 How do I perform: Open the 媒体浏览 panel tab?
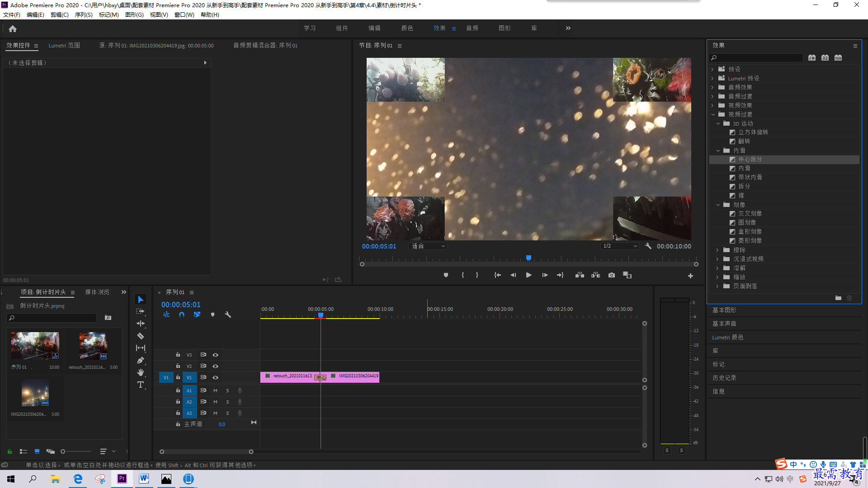click(x=97, y=292)
